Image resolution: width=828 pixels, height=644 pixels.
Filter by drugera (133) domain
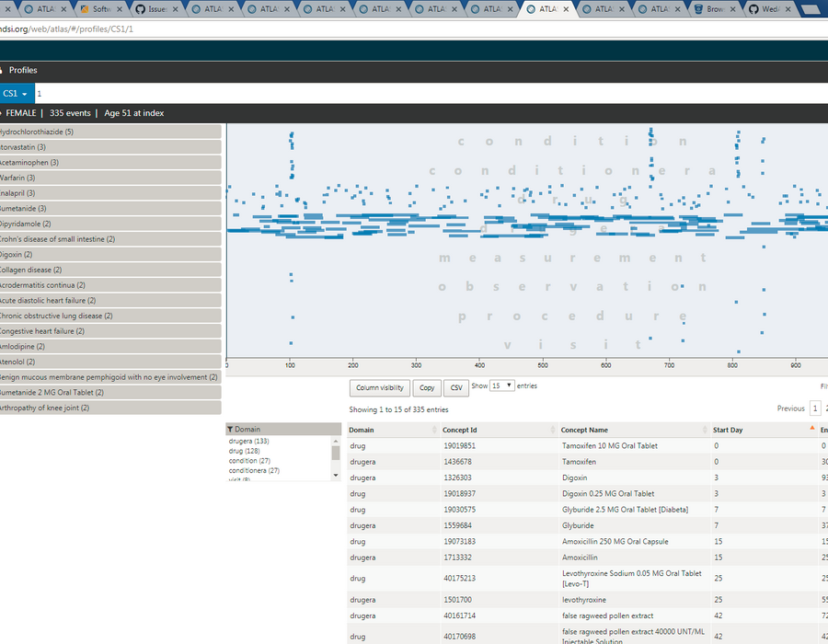(x=248, y=442)
